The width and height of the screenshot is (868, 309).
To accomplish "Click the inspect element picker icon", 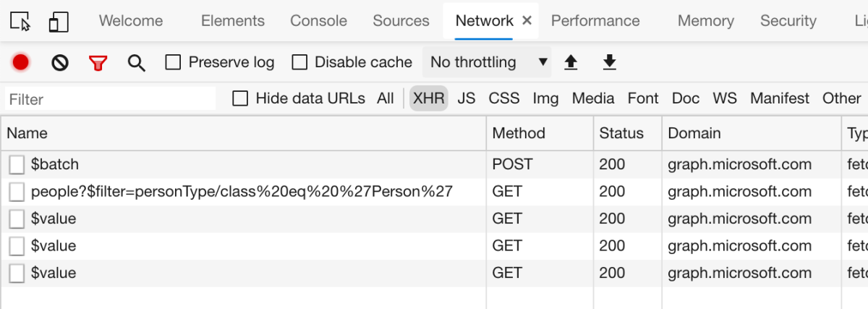I will tap(21, 22).
